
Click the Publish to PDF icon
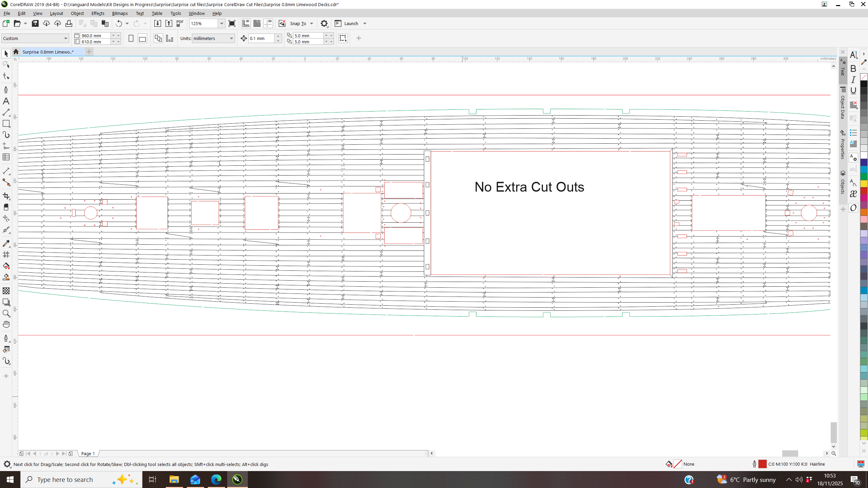(180, 23)
